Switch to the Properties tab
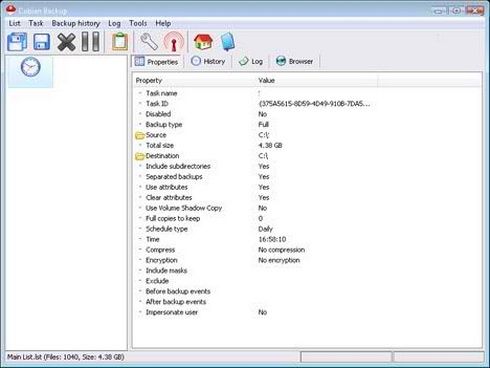 [x=157, y=62]
